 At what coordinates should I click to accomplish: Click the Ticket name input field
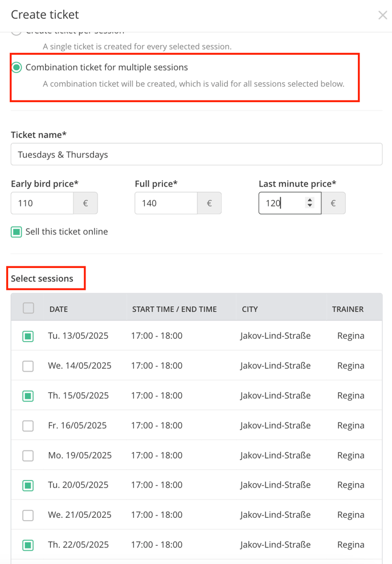196,155
